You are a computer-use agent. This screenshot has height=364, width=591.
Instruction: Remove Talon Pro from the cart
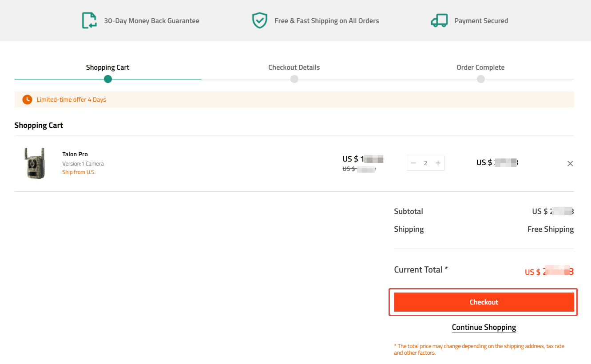570,163
